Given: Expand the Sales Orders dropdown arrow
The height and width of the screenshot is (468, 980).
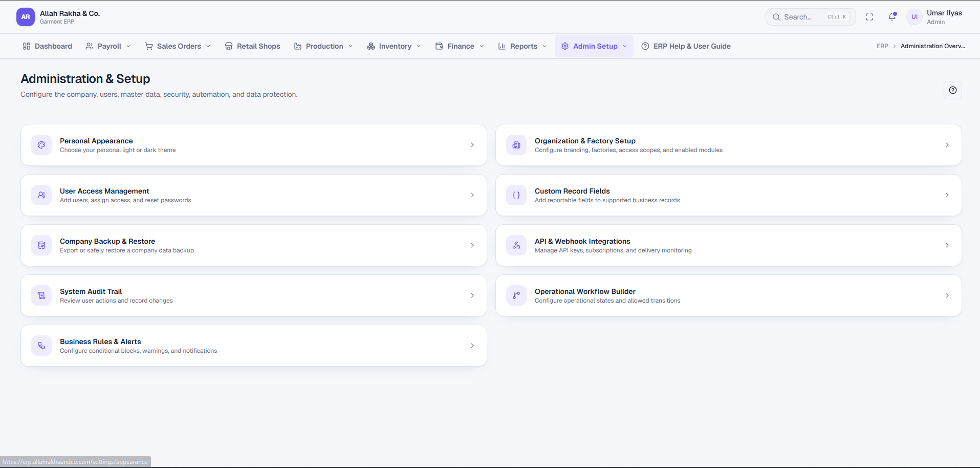Looking at the screenshot, I should pyautogui.click(x=208, y=46).
